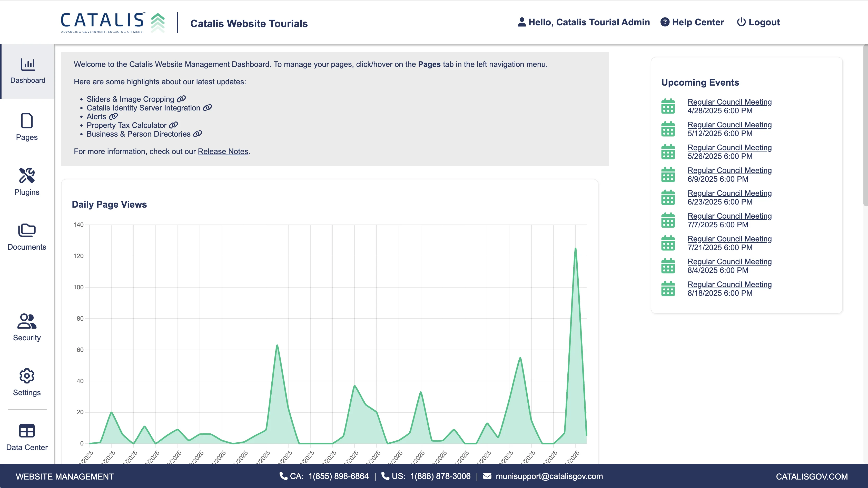Screen dimensions: 868x488
Task: Click calendar icon for 5/12/2025 meeting
Action: click(668, 129)
